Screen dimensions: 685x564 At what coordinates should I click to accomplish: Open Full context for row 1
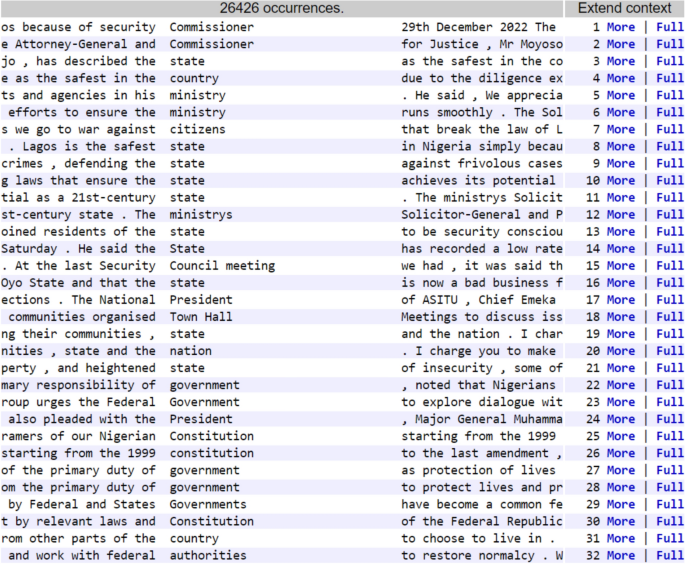(670, 27)
